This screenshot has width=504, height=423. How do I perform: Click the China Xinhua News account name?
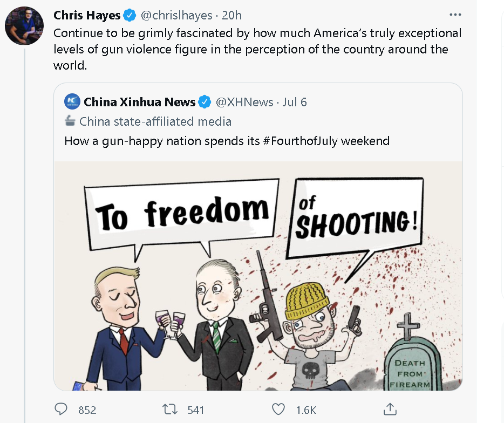coord(139,101)
